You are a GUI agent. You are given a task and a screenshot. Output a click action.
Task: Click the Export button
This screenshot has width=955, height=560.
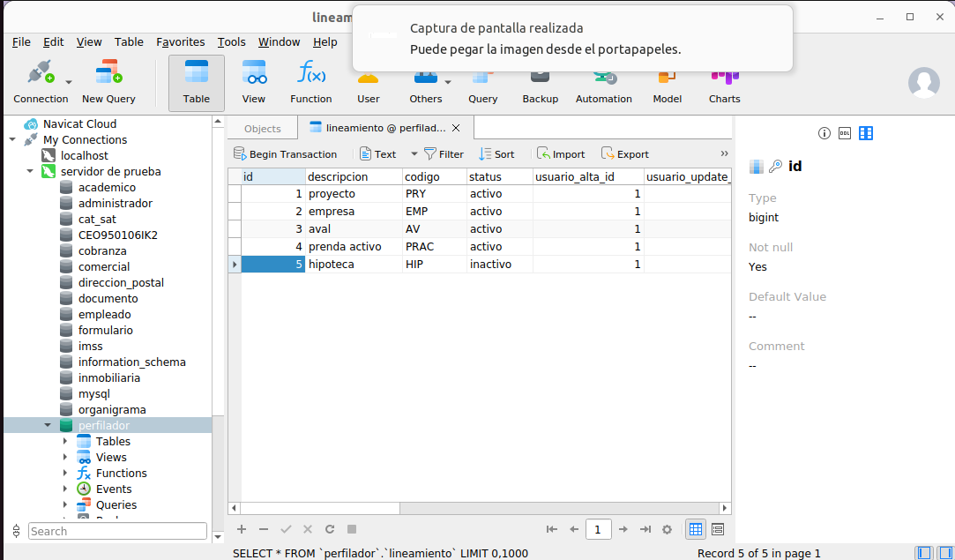[x=624, y=154]
